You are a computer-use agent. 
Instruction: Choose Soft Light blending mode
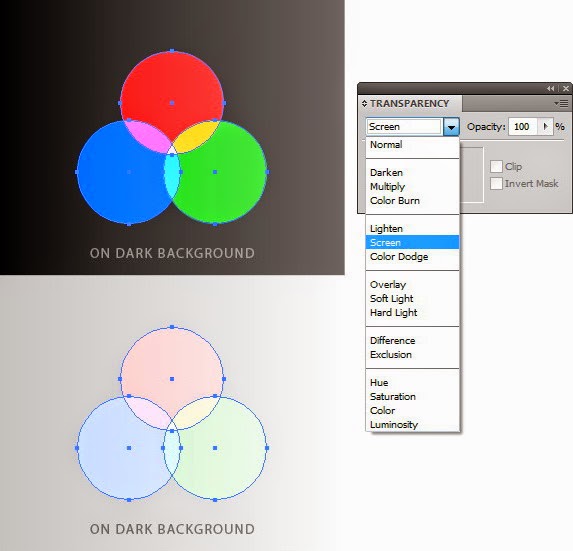coord(412,299)
